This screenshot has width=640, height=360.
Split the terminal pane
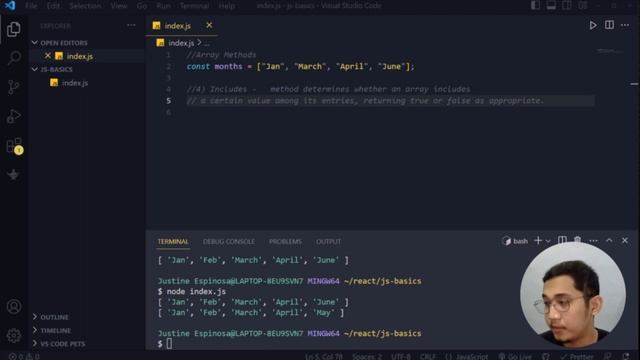[562, 240]
